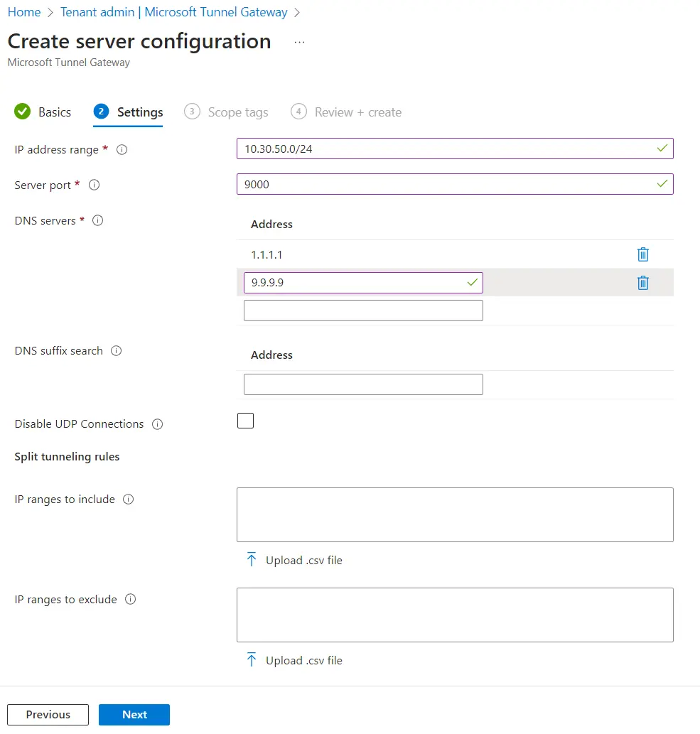Click the empty DNS suffix search address field

pos(363,384)
